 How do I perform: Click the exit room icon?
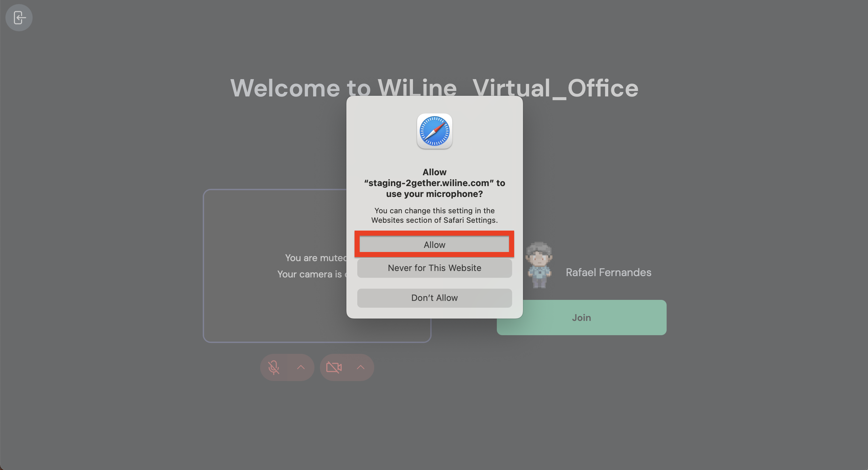pyautogui.click(x=19, y=18)
